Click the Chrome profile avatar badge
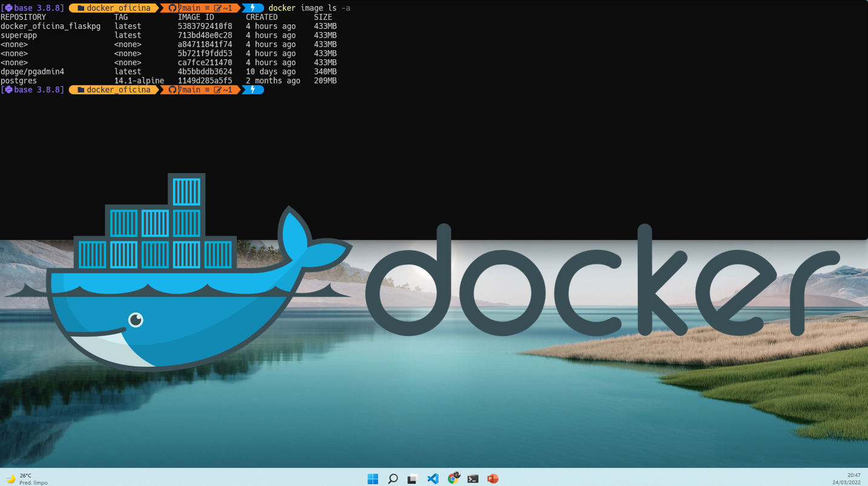Viewport: 868px width, 486px height. [457, 474]
